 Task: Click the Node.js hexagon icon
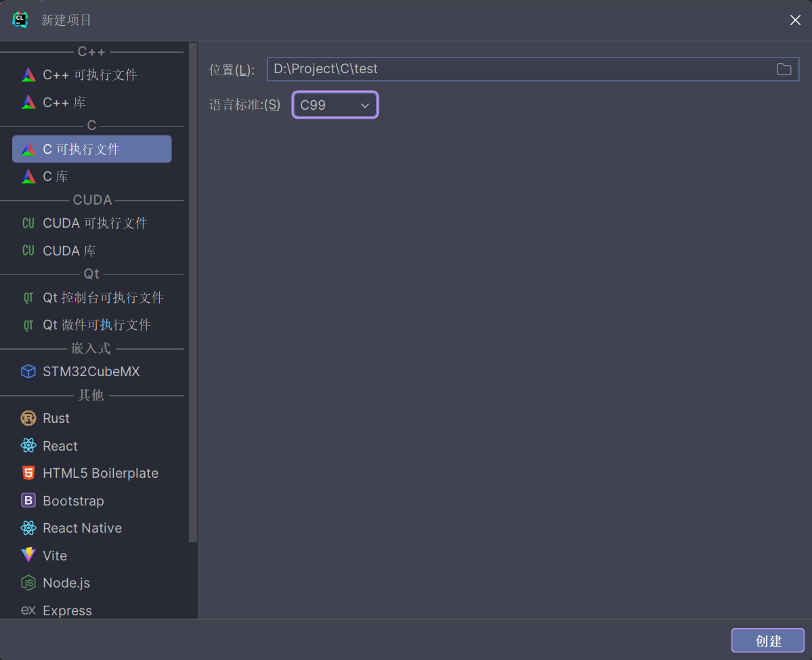coord(28,583)
